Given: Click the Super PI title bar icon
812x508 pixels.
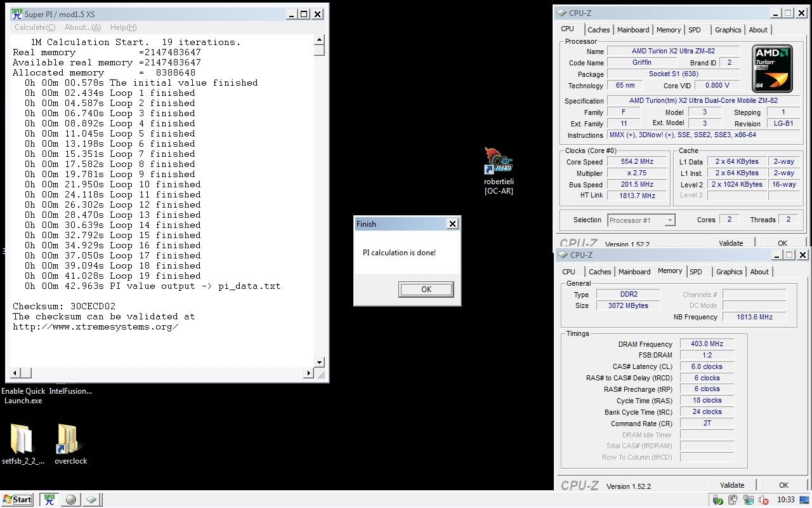Looking at the screenshot, I should (16, 14).
